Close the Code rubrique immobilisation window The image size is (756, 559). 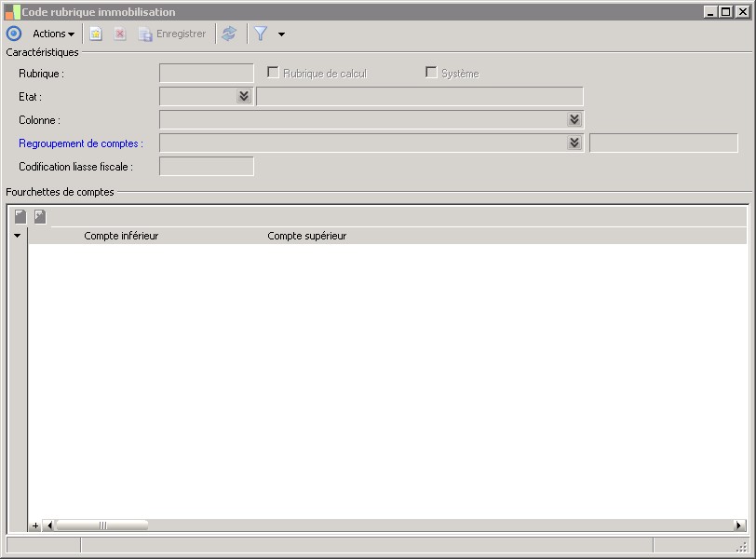point(743,12)
